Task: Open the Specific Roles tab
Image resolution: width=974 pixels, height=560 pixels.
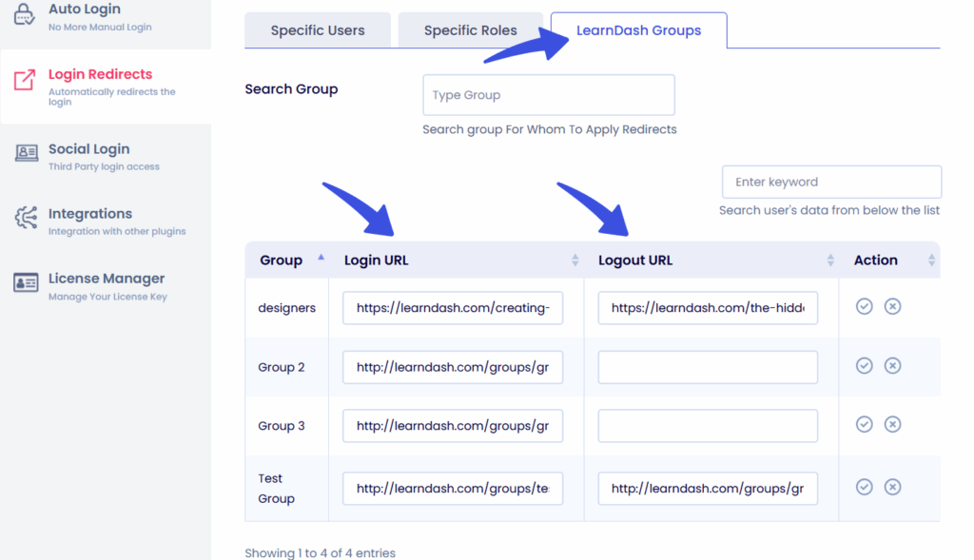Action: click(470, 30)
